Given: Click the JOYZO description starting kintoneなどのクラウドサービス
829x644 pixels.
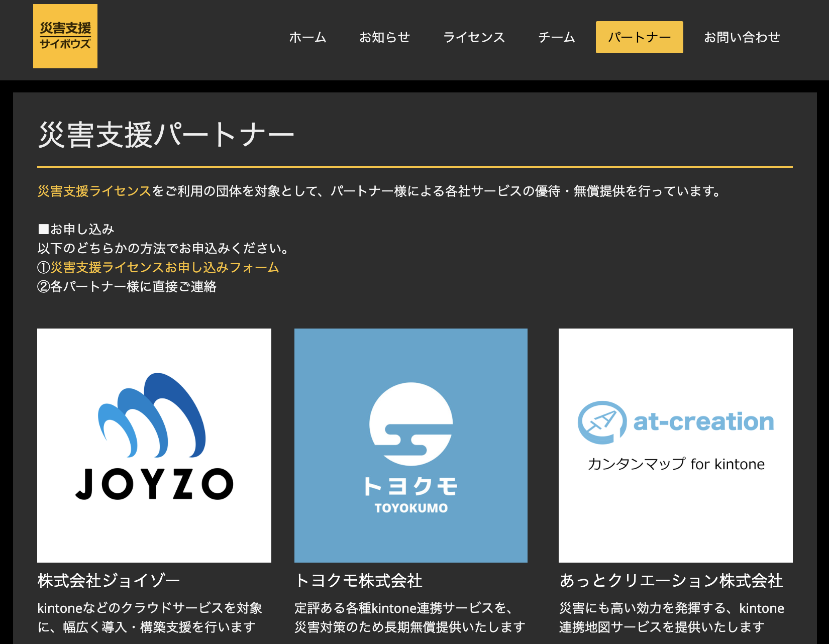Looking at the screenshot, I should 150,617.
